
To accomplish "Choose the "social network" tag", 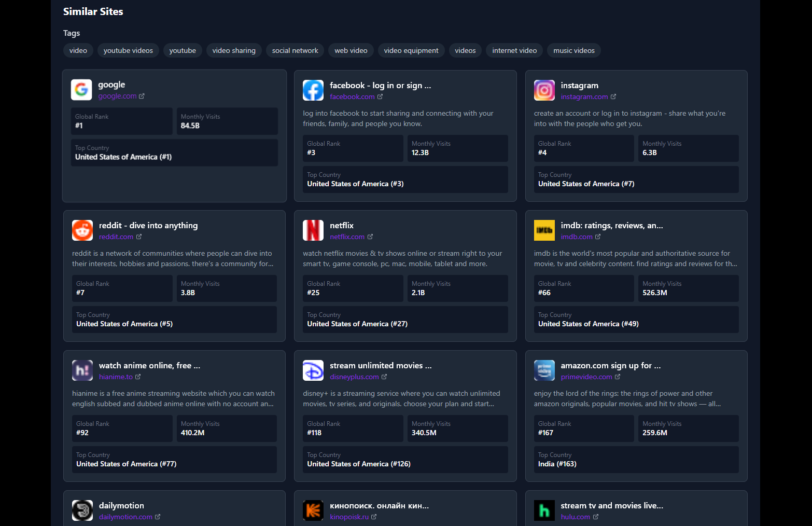I will click(x=295, y=50).
